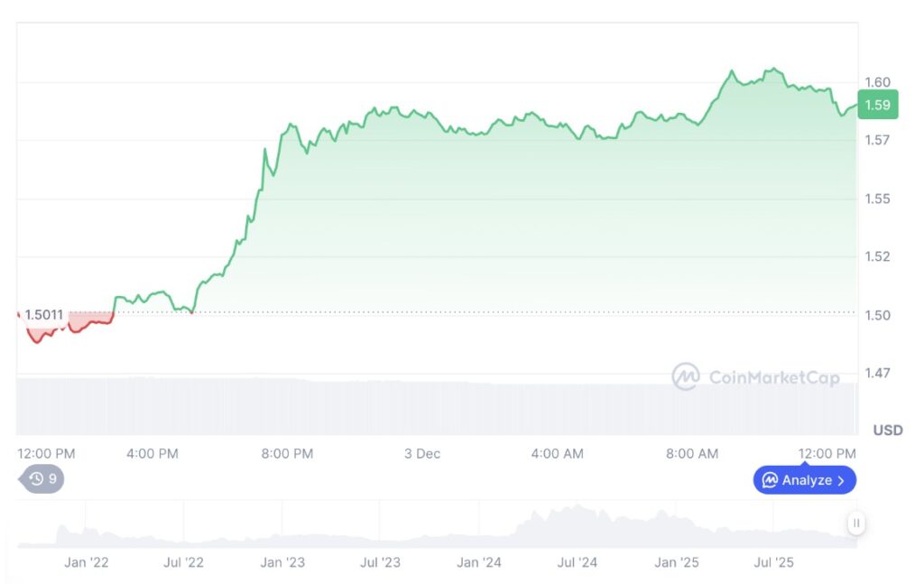
Task: Click the 4:00 AM time axis label
Action: (558, 453)
